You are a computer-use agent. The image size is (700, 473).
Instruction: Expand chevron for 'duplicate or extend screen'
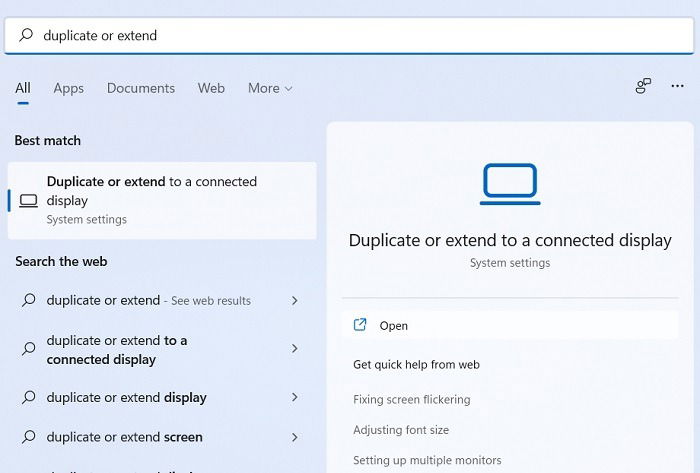[x=295, y=437]
